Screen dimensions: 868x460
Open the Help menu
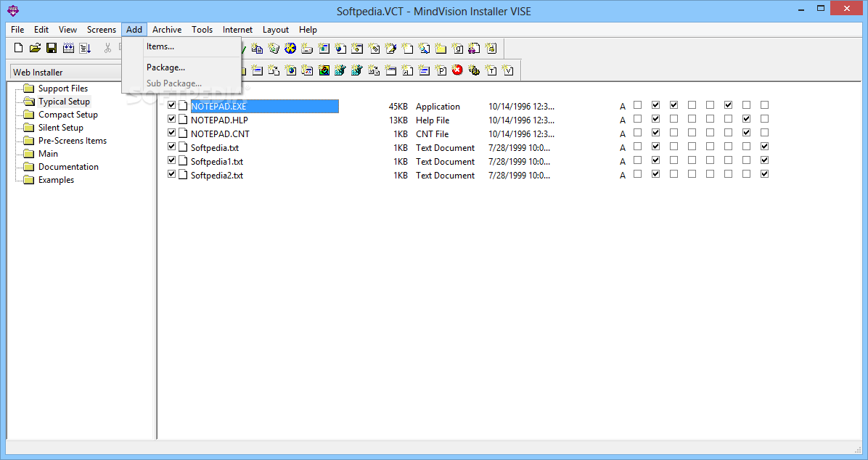(x=308, y=29)
